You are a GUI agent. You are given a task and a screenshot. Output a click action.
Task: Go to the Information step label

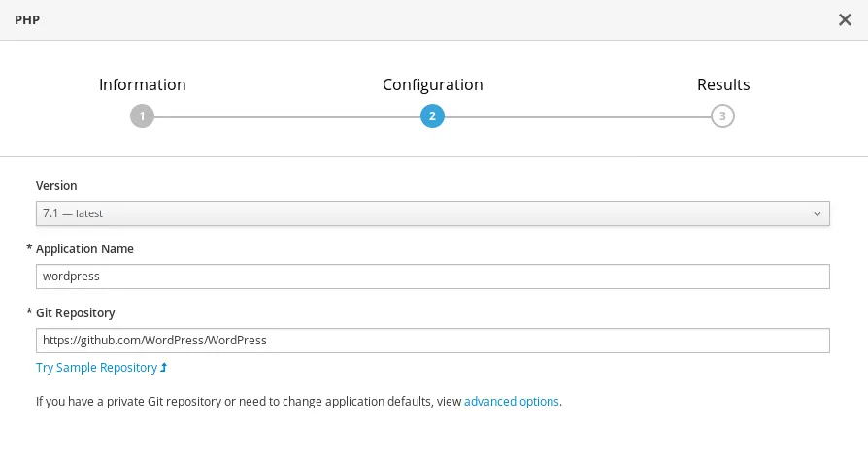click(142, 84)
